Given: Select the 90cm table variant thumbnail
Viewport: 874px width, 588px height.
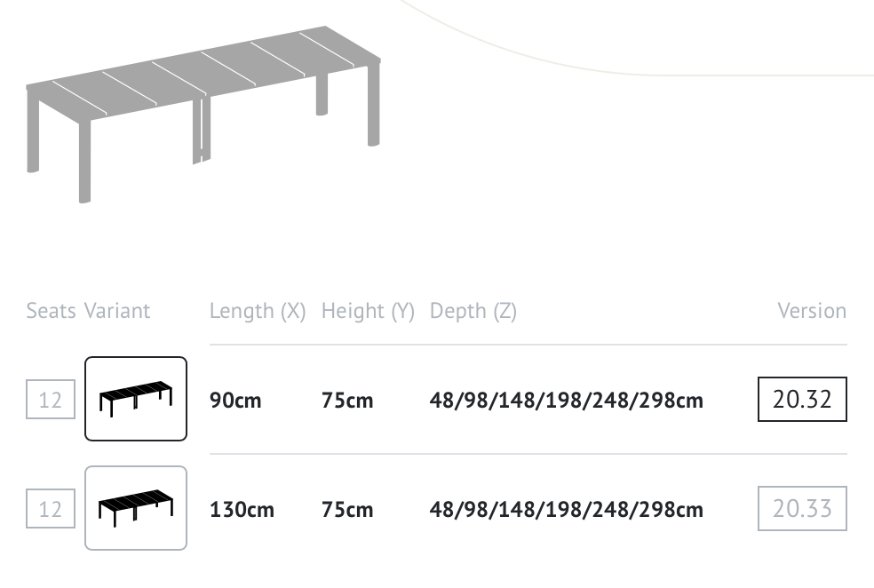Looking at the screenshot, I should pyautogui.click(x=136, y=399).
